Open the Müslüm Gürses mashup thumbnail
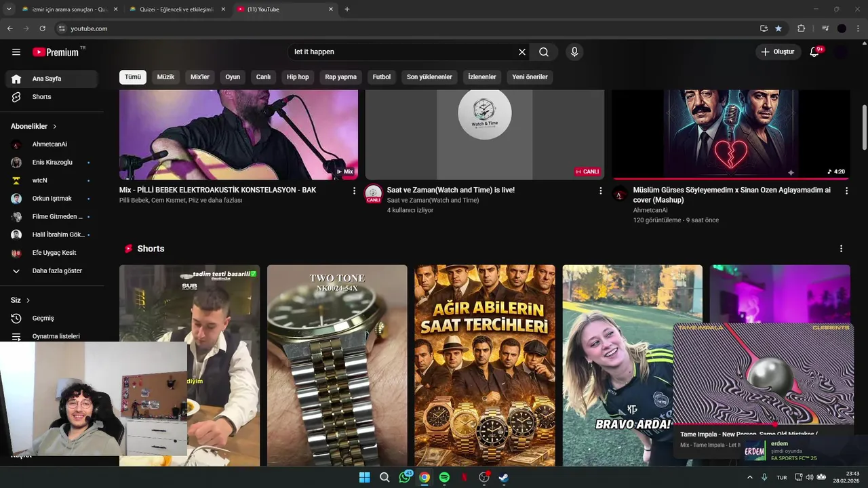The height and width of the screenshot is (488, 868). coord(731,135)
